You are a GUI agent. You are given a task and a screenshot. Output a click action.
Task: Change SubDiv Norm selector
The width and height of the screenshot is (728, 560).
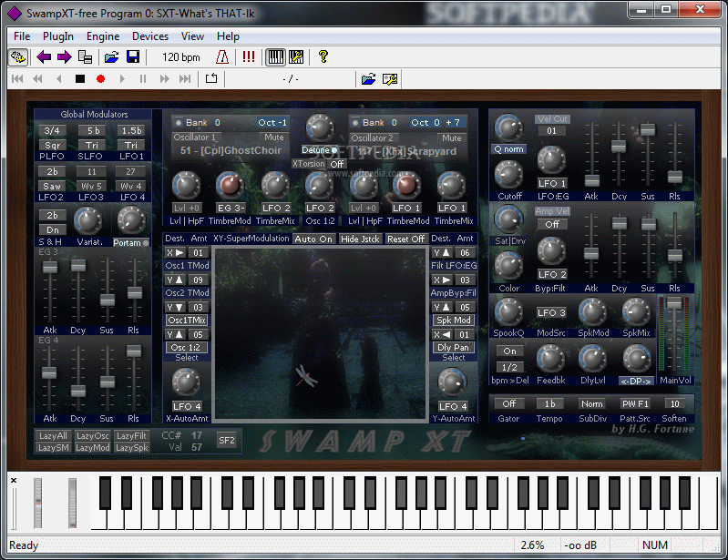[592, 403]
